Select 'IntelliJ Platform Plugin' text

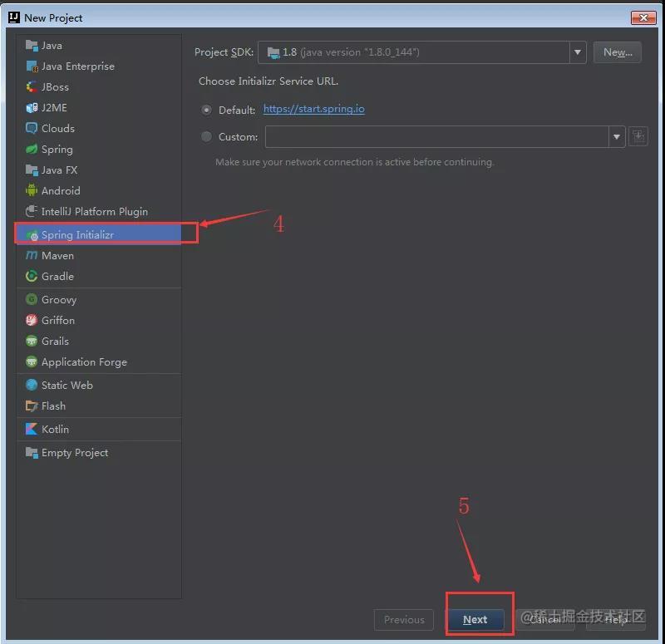(x=95, y=212)
